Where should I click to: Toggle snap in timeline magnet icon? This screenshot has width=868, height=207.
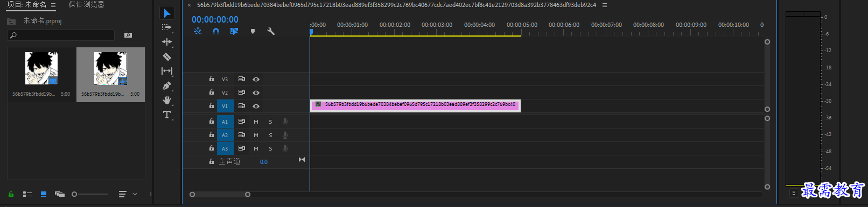[216, 31]
